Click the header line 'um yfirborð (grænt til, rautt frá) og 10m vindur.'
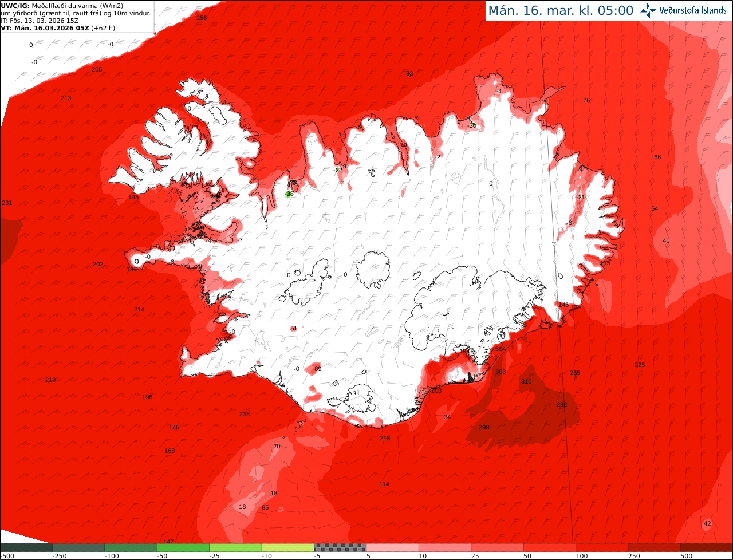This screenshot has height=560, width=733. point(76,13)
